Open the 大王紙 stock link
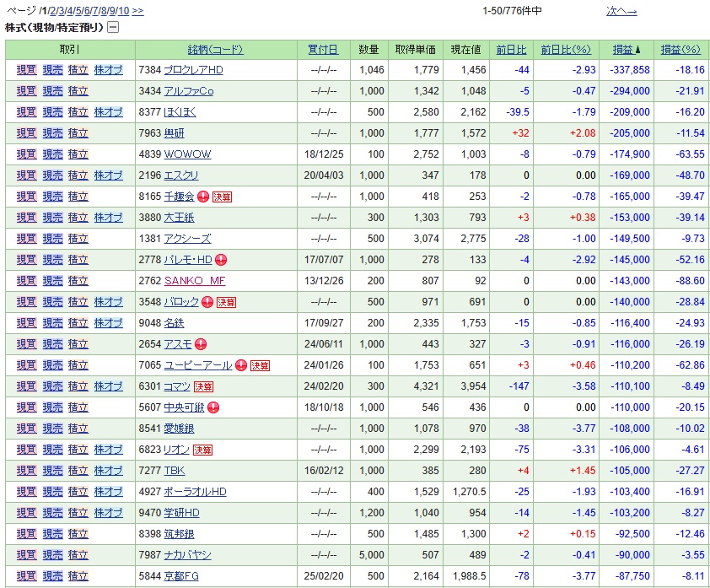Screen dimensions: 710x588 (179, 218)
